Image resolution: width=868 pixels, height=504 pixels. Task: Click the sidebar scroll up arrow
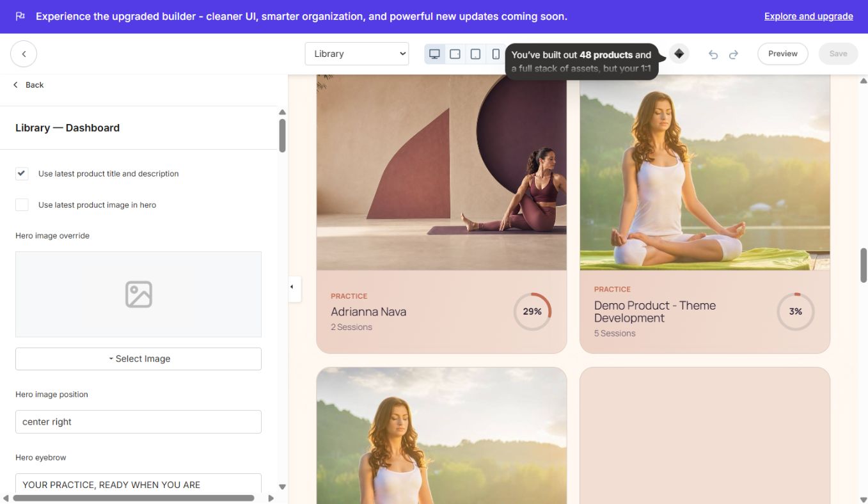click(x=282, y=112)
